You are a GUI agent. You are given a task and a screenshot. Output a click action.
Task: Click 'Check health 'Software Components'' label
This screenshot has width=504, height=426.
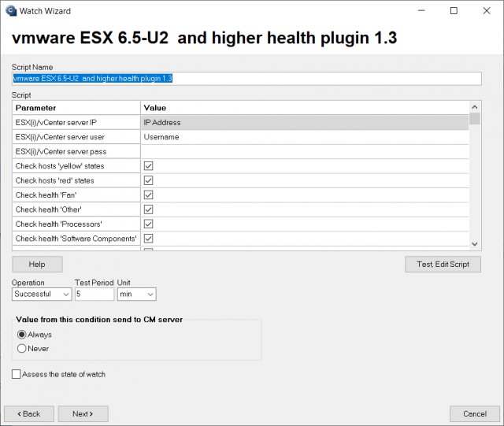76,239
